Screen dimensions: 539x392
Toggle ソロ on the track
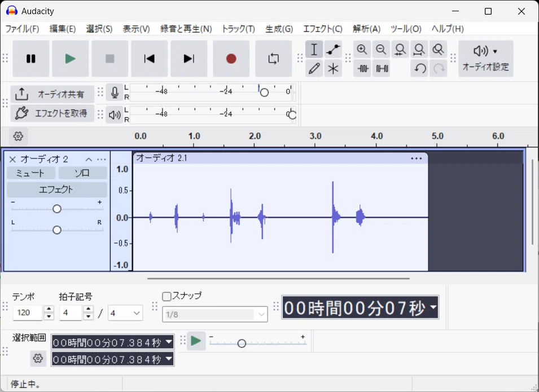pos(82,173)
